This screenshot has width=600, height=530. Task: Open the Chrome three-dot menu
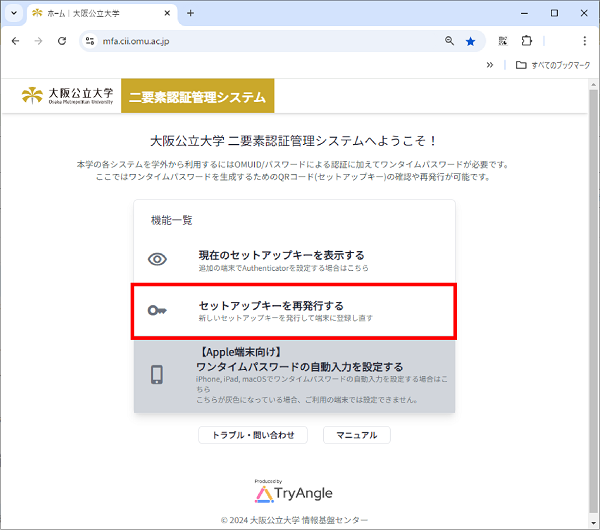pos(585,41)
